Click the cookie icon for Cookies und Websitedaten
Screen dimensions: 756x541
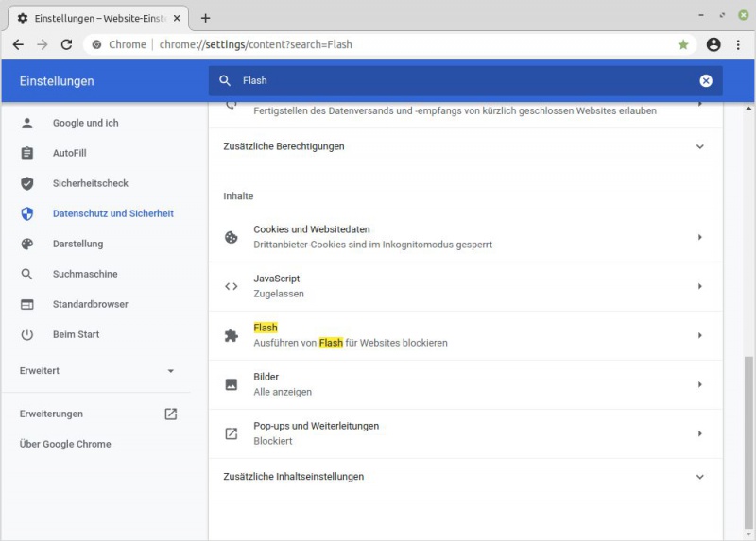tap(232, 237)
